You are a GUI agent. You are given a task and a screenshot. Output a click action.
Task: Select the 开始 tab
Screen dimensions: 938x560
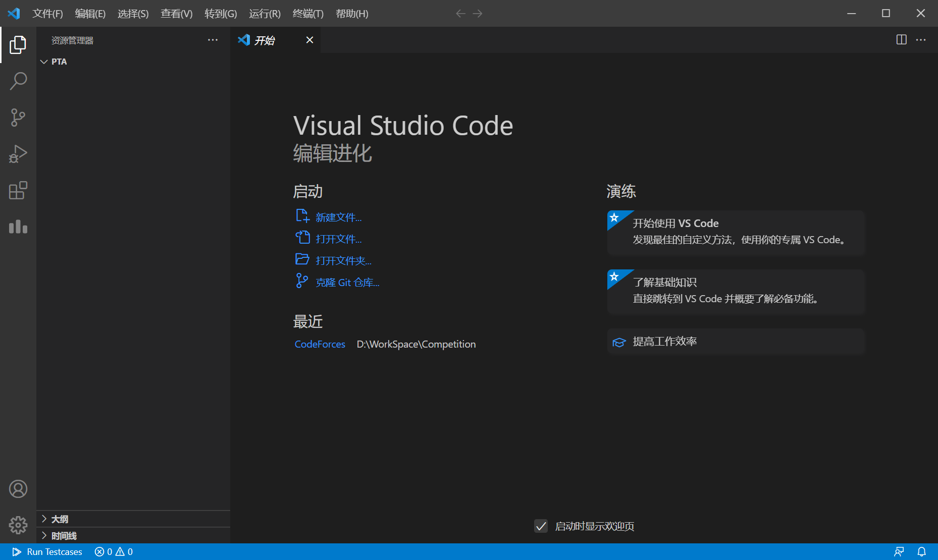[x=276, y=40]
